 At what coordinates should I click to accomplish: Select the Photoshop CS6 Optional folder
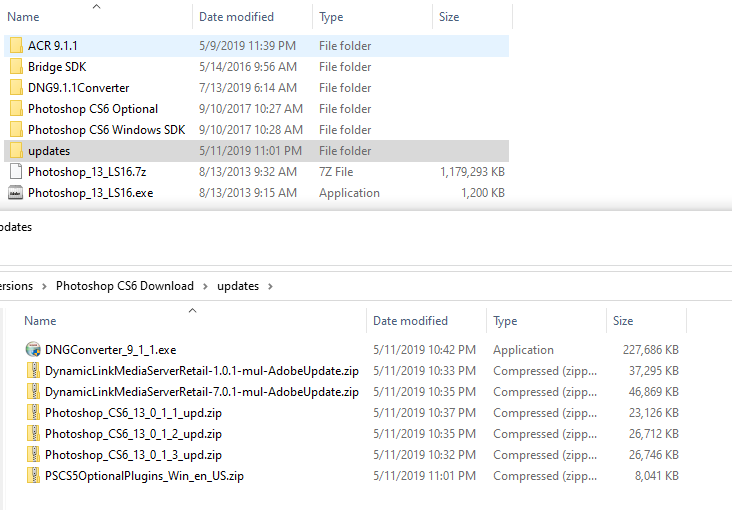click(93, 109)
